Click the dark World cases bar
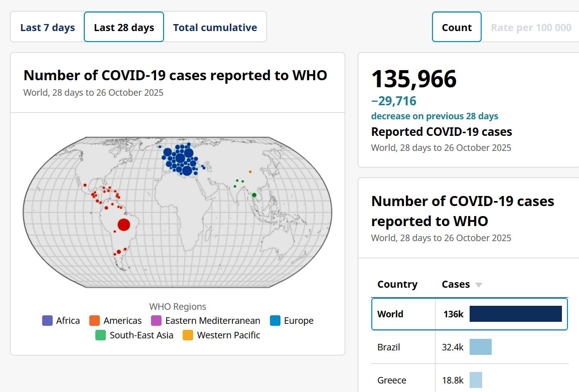The height and width of the screenshot is (392, 579). 515,314
